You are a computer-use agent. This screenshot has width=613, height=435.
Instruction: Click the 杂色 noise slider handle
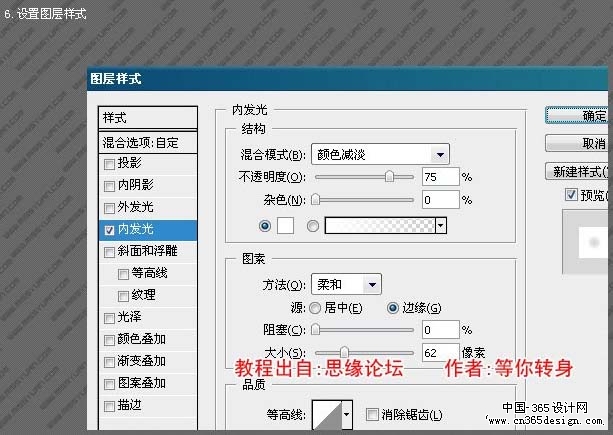point(315,200)
